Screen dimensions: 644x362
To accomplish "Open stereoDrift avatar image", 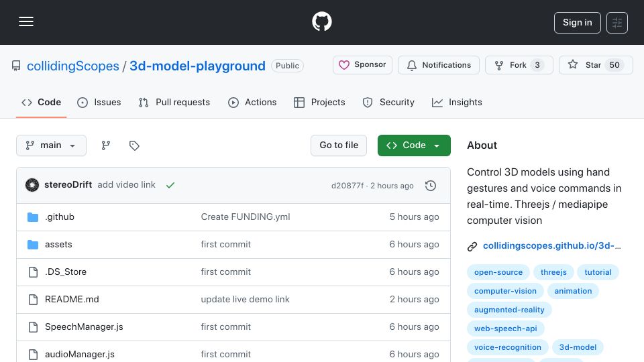I will (x=32, y=185).
